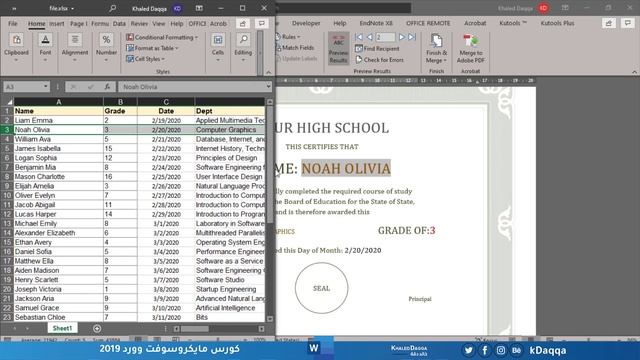Select cell Logan Sophia
The width and height of the screenshot is (640, 360).
[59, 158]
